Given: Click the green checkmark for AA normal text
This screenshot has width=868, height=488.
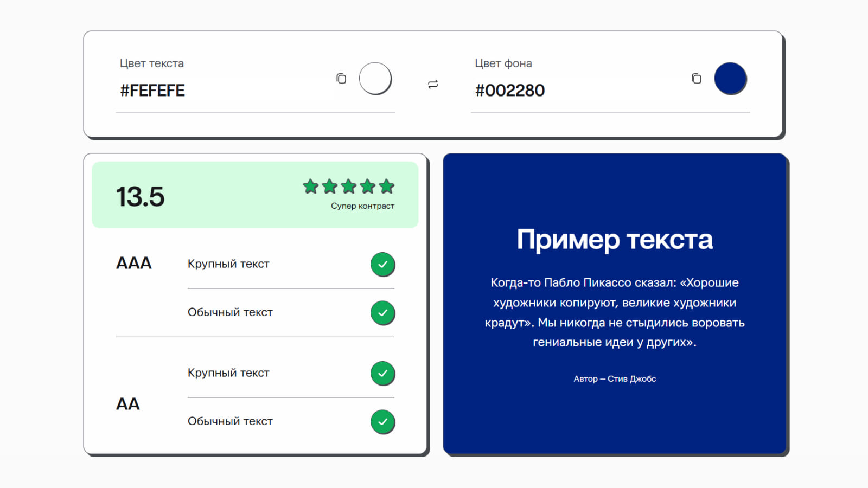Looking at the screenshot, I should (383, 421).
